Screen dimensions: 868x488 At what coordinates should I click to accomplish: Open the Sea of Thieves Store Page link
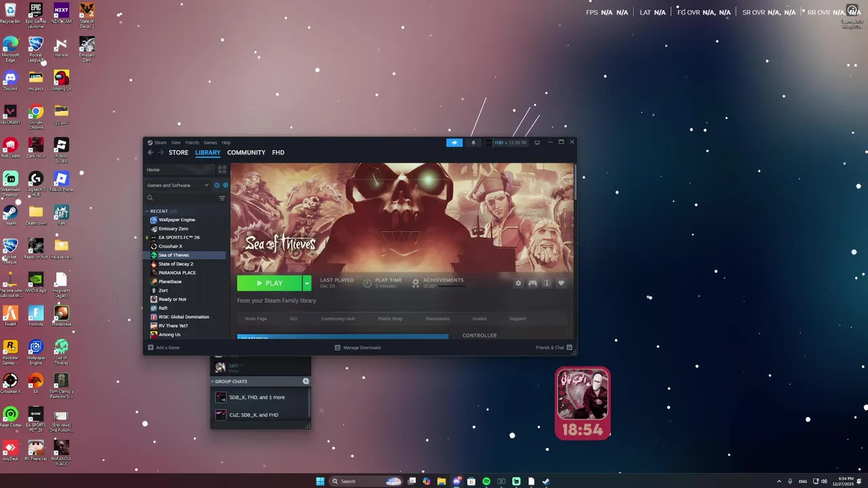point(256,319)
